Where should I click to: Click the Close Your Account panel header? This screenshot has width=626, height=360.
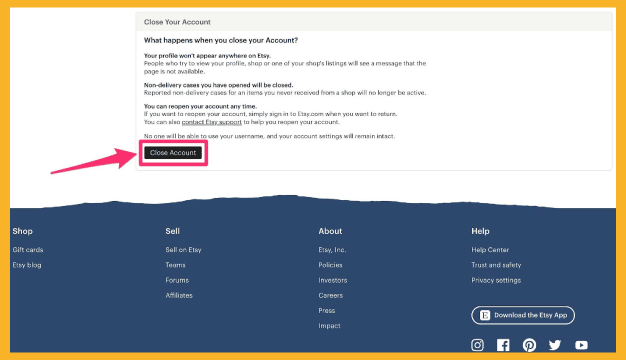(x=374, y=22)
